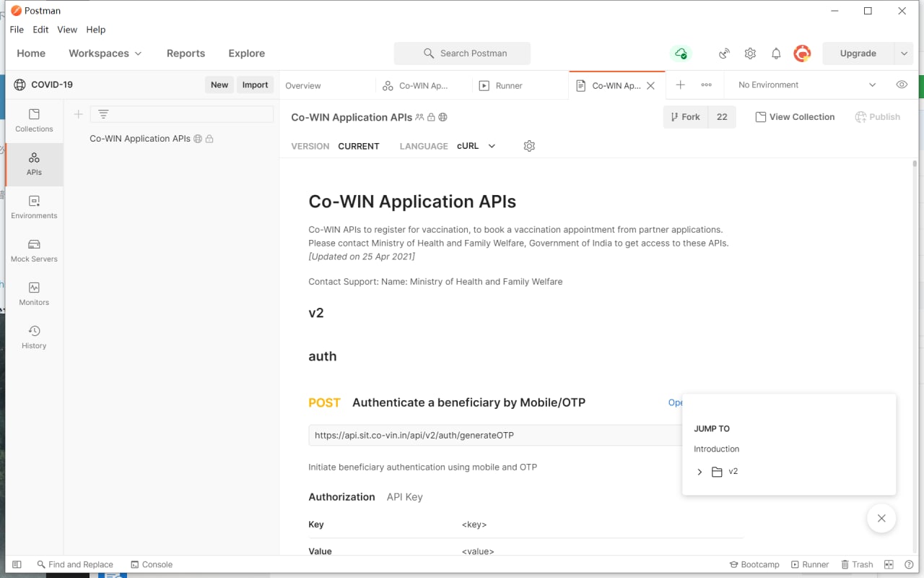Close the active Co-WIN documentation tab
This screenshot has width=924, height=578.
pos(650,85)
